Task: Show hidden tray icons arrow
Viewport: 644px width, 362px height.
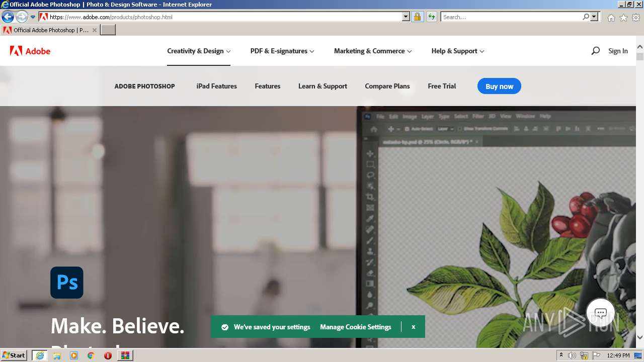Action: click(561, 355)
